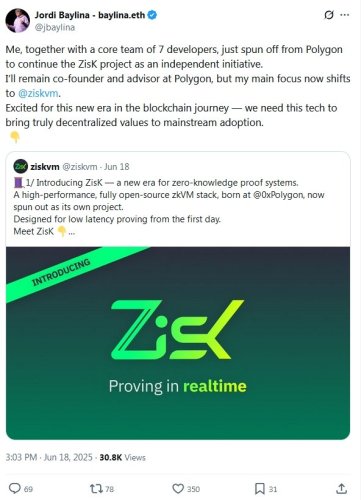This screenshot has height=500, width=364.
Task: Click Jordi Baylina - baylina.eth display name
Action: (90, 15)
